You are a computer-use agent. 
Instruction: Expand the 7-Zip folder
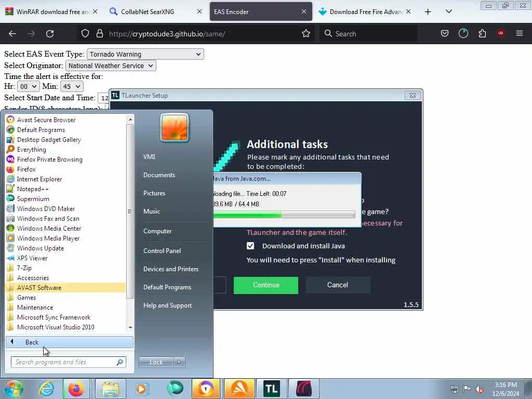tap(24, 268)
